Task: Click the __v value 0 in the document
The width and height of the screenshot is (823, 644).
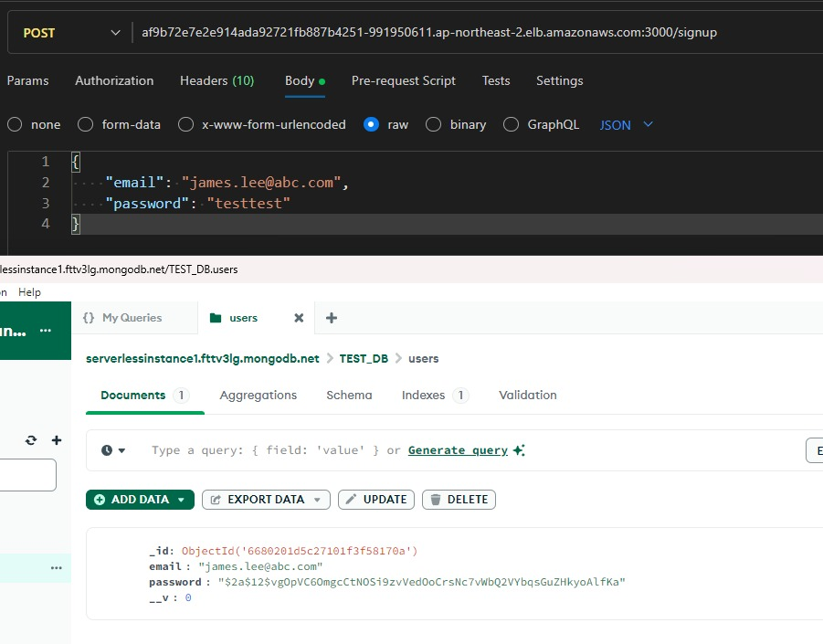Action: point(188,597)
